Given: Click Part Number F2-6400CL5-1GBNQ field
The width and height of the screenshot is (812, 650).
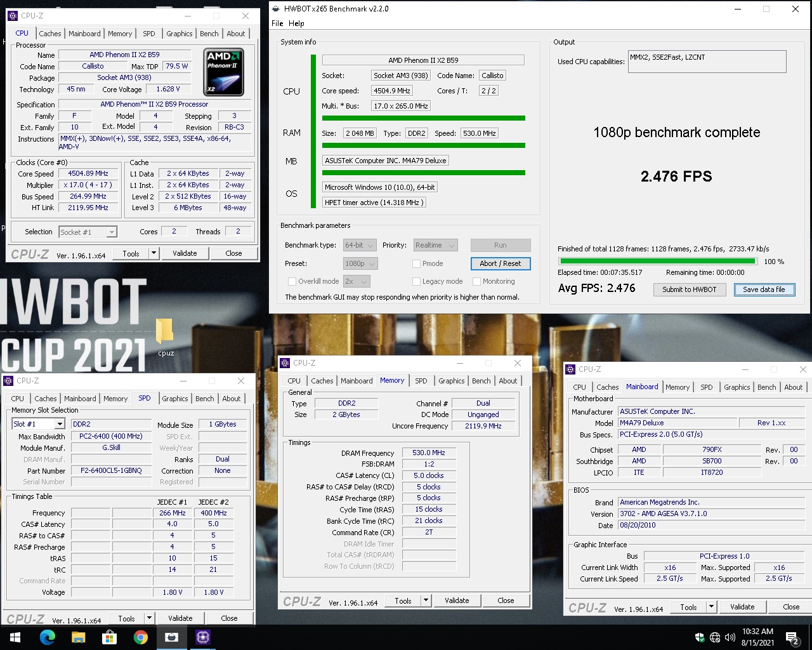Looking at the screenshot, I should point(111,471).
